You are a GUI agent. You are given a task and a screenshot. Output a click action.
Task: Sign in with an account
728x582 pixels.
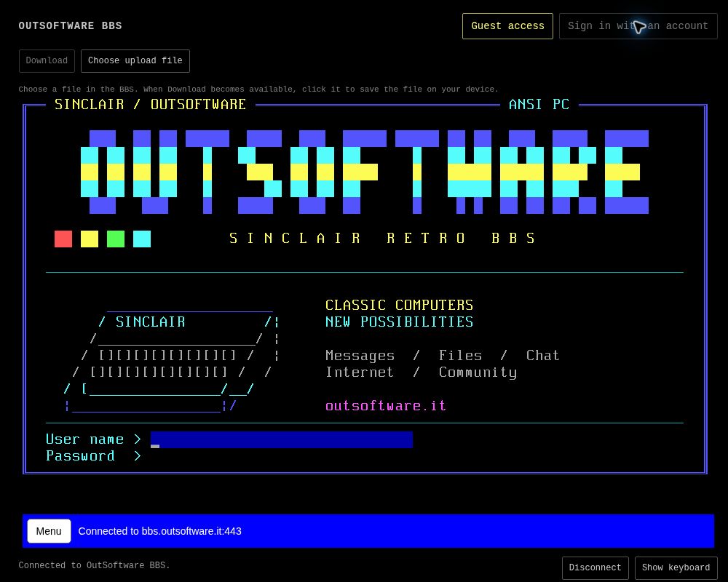(x=638, y=26)
